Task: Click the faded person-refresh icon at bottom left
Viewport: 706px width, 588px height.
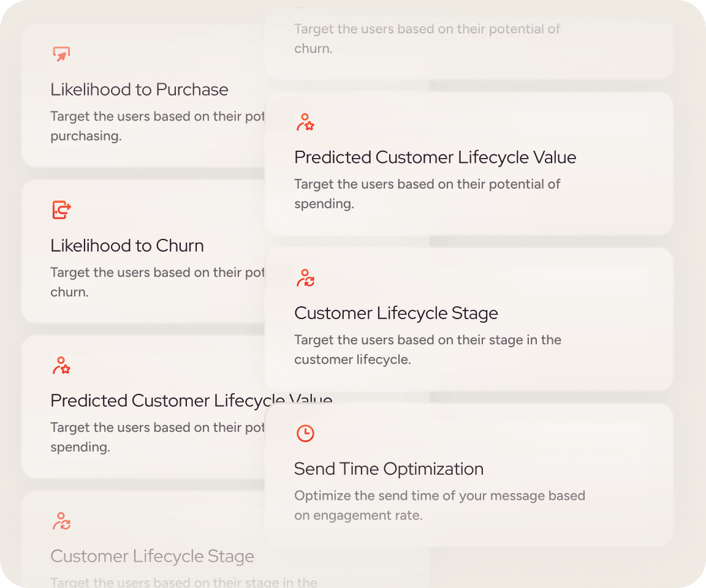Action: [x=61, y=521]
